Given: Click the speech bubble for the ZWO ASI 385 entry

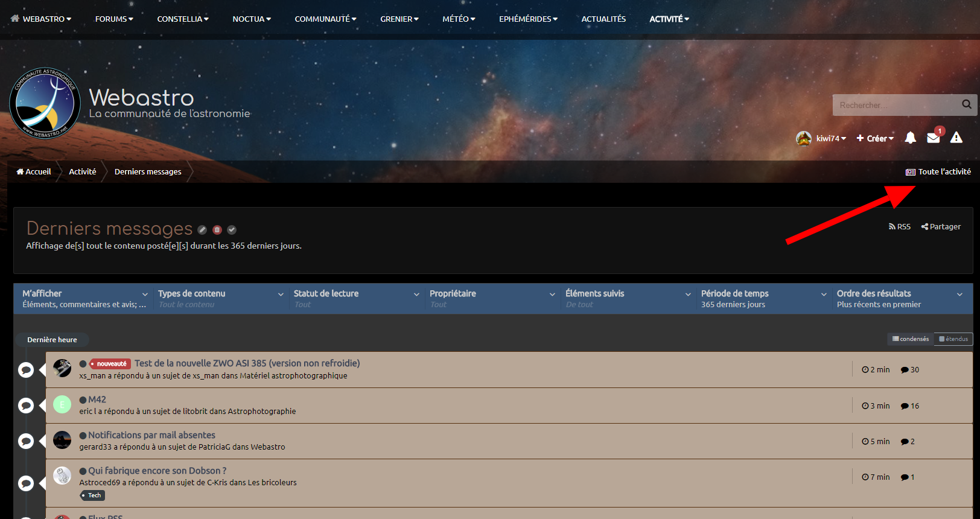Looking at the screenshot, I should [26, 370].
